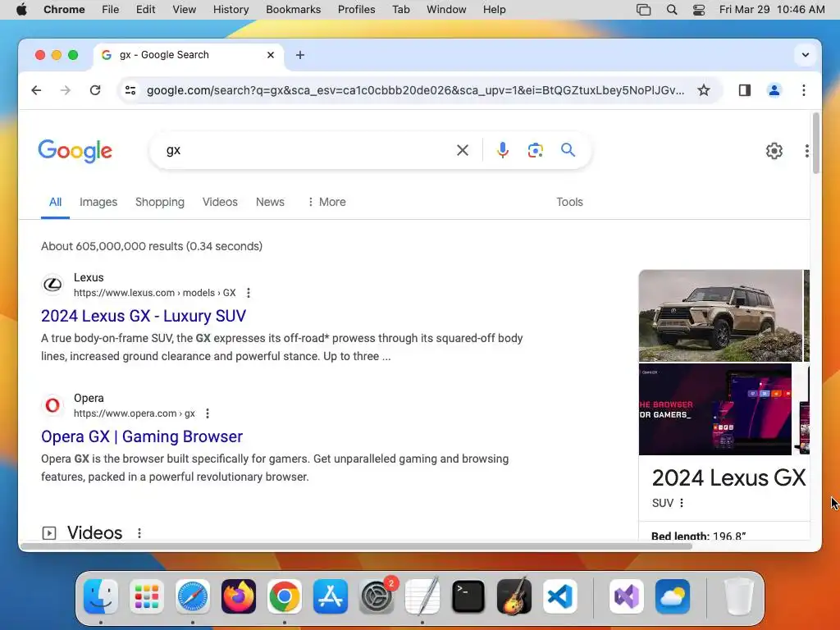Bookmark this page with the star icon
The height and width of the screenshot is (630, 840).
tap(704, 90)
